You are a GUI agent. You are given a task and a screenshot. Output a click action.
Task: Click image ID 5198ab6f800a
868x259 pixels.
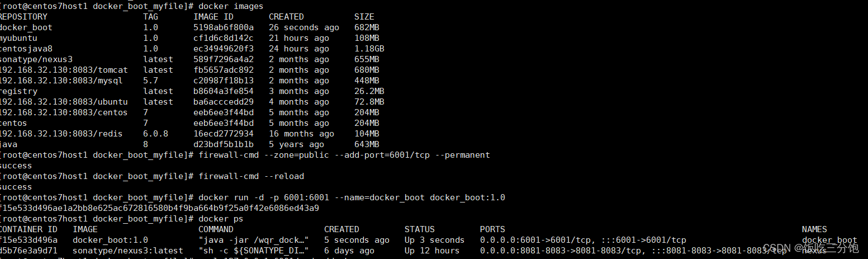pos(224,27)
